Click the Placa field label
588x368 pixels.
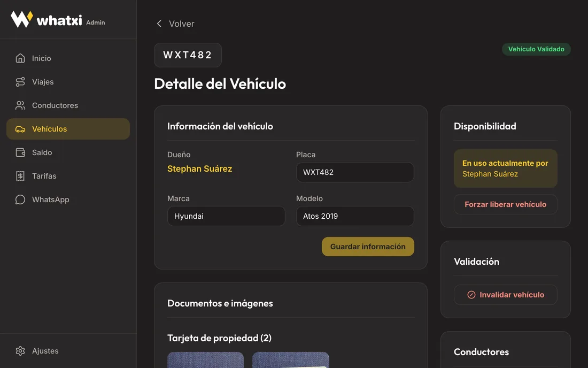(306, 155)
